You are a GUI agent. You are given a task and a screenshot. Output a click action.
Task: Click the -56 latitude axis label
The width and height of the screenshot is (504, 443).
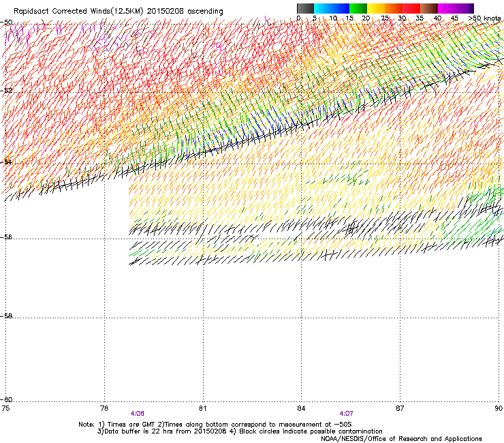click(6, 236)
